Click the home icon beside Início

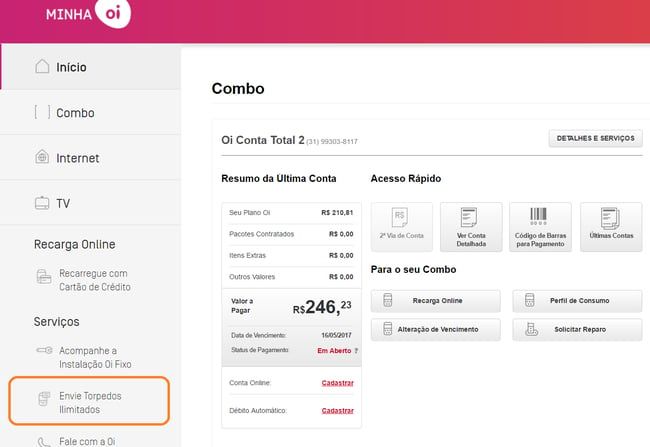pyautogui.click(x=42, y=66)
